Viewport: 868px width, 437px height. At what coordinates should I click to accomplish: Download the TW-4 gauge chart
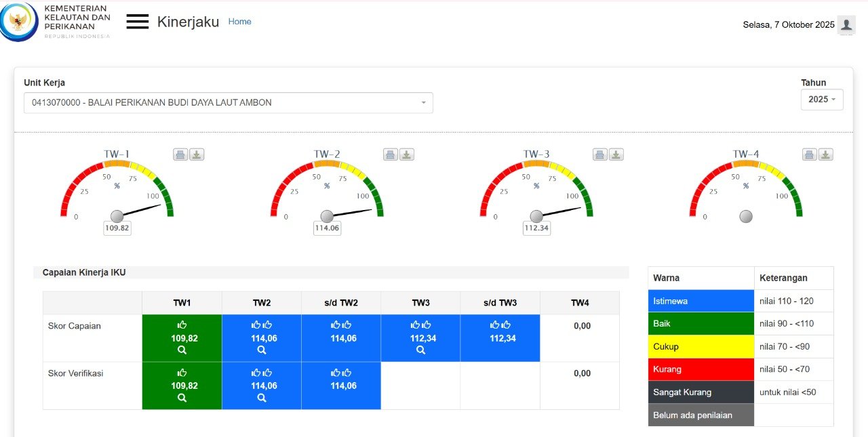tap(825, 154)
